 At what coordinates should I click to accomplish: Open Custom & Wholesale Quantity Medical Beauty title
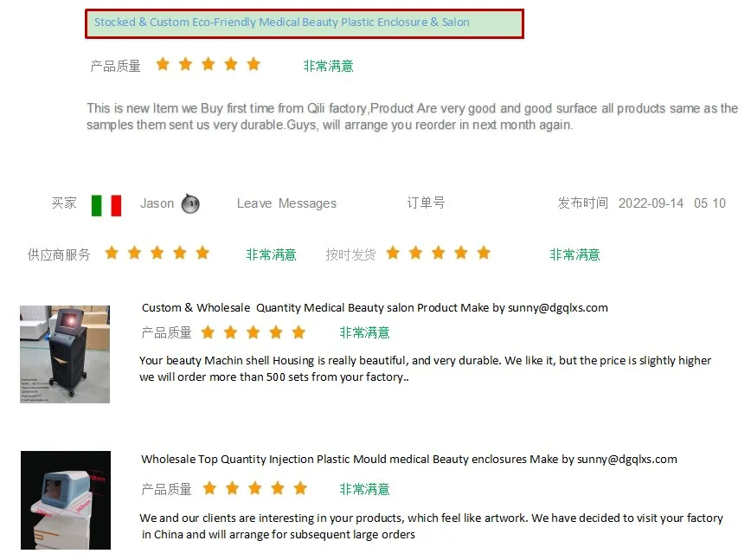point(375,307)
